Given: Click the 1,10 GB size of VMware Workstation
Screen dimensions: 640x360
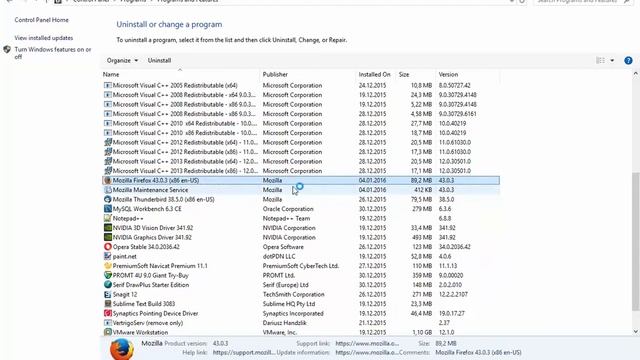Looking at the screenshot, I should [x=422, y=332].
